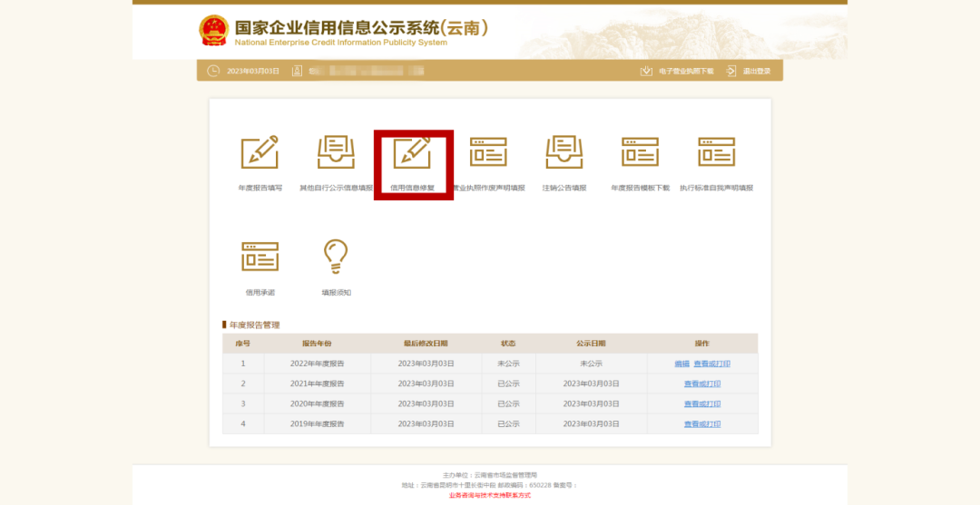Click the clock icon in header bar

click(x=213, y=71)
